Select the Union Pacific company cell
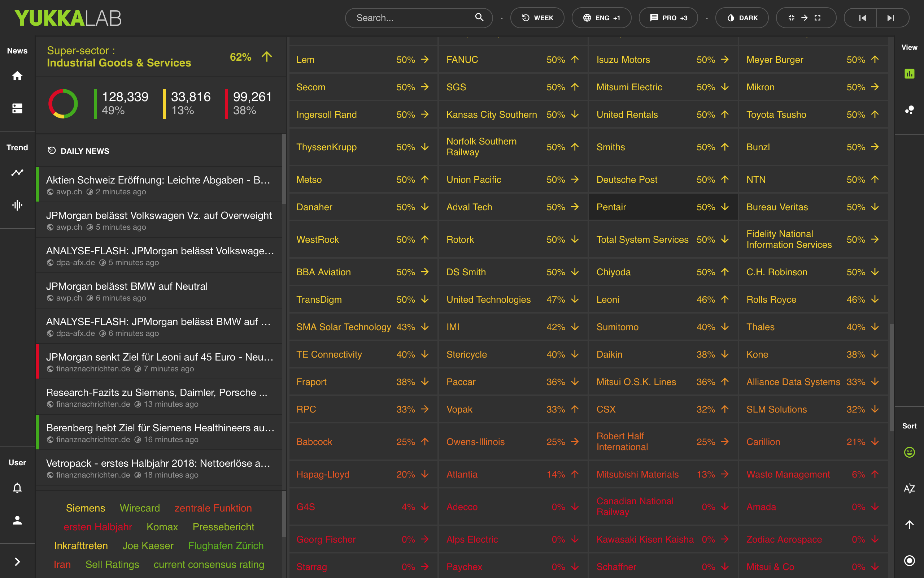The image size is (924, 578). coord(513,179)
